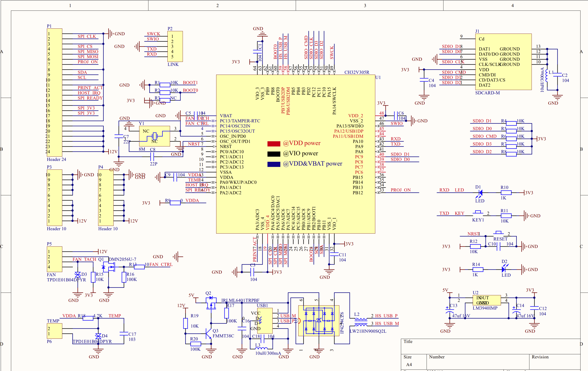This screenshot has height=371, width=588.
Task: Click the Y1 8M crystal symbol
Action: 154,136
